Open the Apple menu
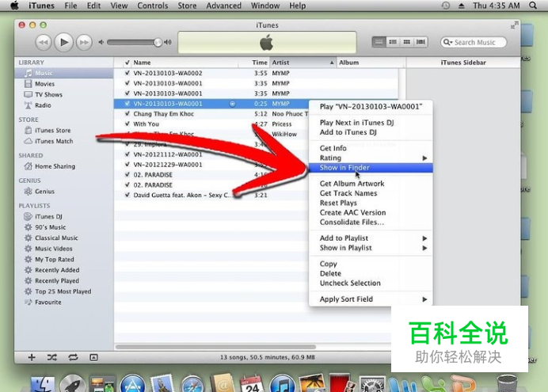Viewport: 548px width, 392px height. 14,6
